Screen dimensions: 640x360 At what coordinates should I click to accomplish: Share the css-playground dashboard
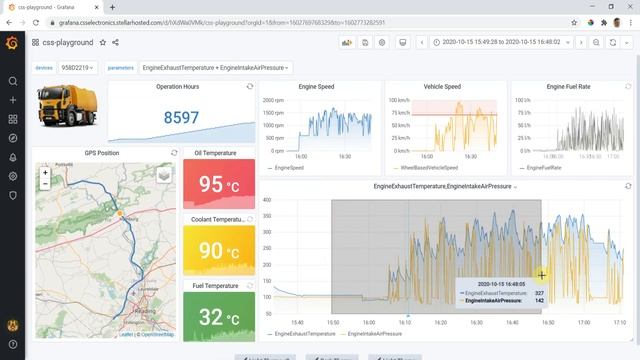[x=116, y=42]
